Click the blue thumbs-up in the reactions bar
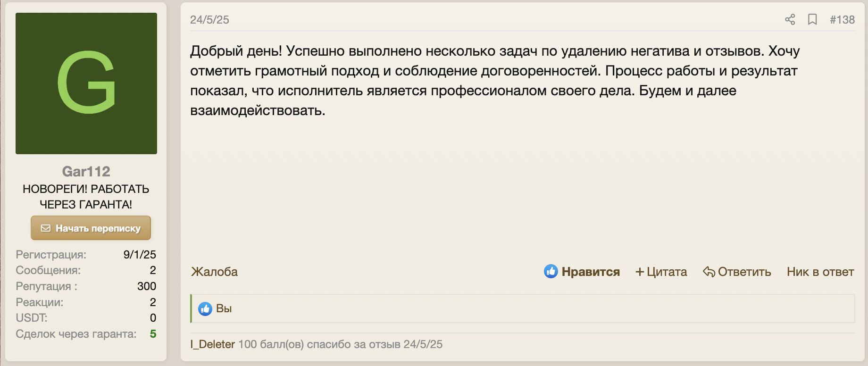Viewport: 868px width, 366px height. click(205, 308)
